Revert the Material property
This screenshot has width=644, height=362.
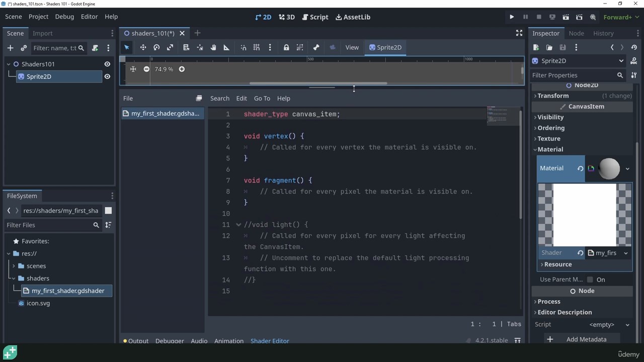coord(580,168)
